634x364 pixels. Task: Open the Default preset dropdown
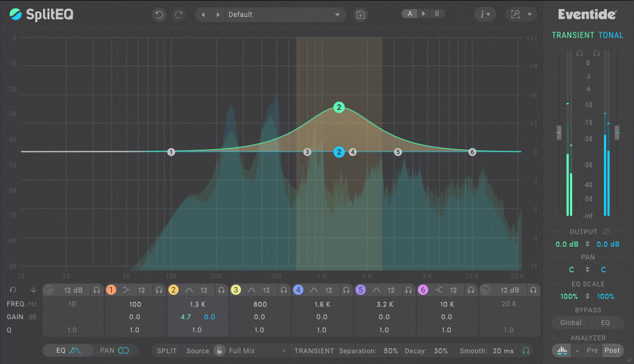(x=285, y=15)
